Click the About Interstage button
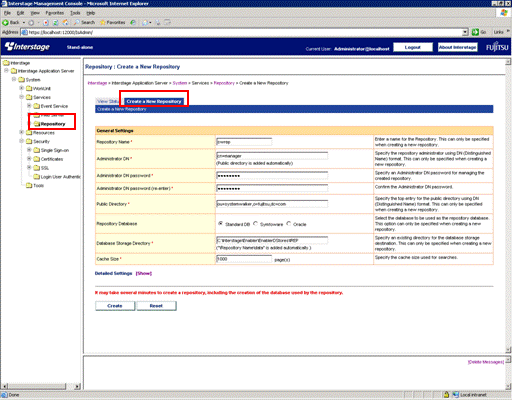Image resolution: width=512 pixels, height=400 pixels. pyautogui.click(x=457, y=47)
